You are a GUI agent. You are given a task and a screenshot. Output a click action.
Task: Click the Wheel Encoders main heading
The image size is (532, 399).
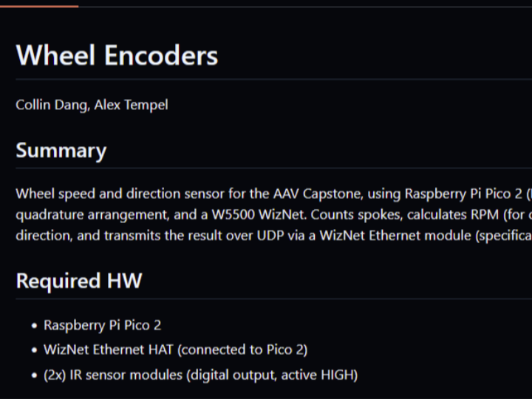(117, 55)
